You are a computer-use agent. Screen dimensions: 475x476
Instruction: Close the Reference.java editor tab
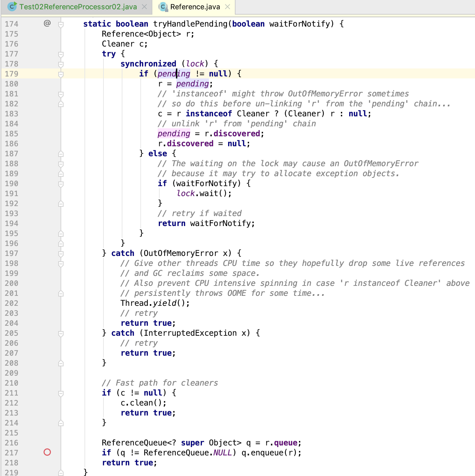228,7
